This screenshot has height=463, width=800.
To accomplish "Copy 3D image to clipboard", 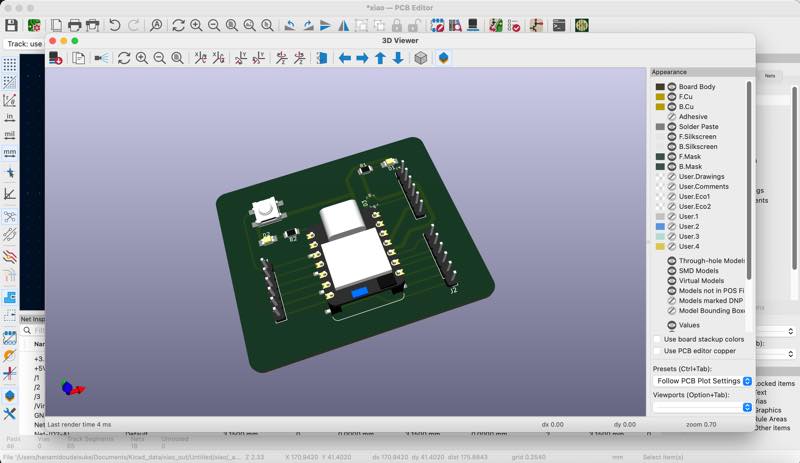I will point(79,58).
